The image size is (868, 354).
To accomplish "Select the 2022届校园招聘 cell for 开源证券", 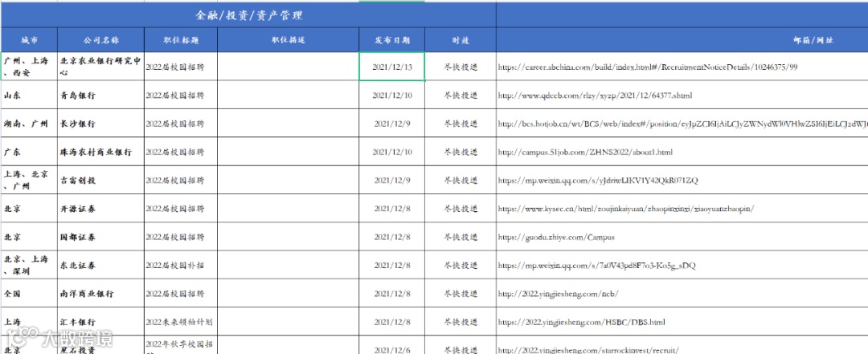I will pos(181,209).
